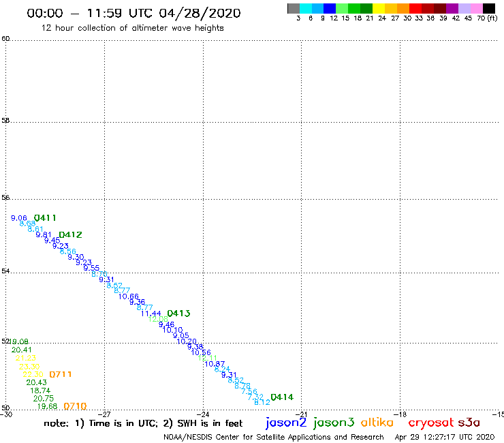The height and width of the screenshot is (443, 504).
Task: Click the 20.75 wave height value
Action: 44,398
